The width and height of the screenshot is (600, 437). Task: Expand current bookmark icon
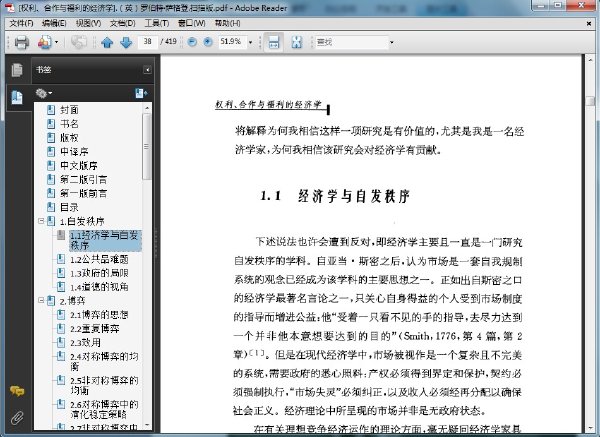(141, 93)
